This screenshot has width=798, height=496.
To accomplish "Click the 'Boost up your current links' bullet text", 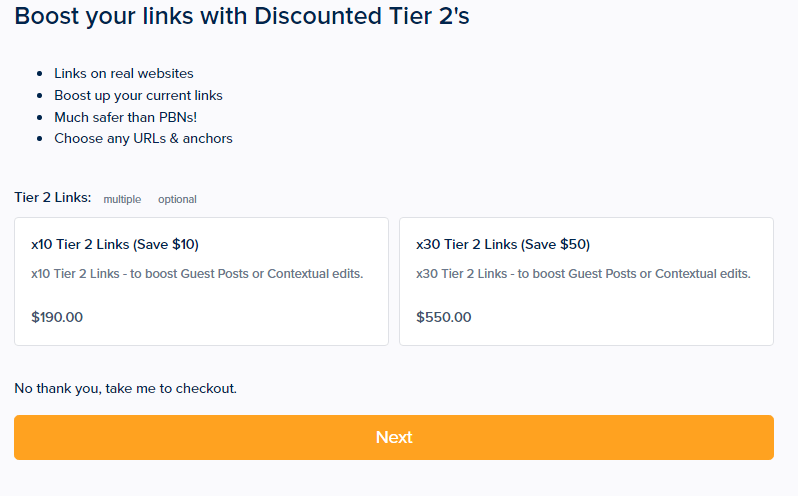I will pyautogui.click(x=138, y=95).
